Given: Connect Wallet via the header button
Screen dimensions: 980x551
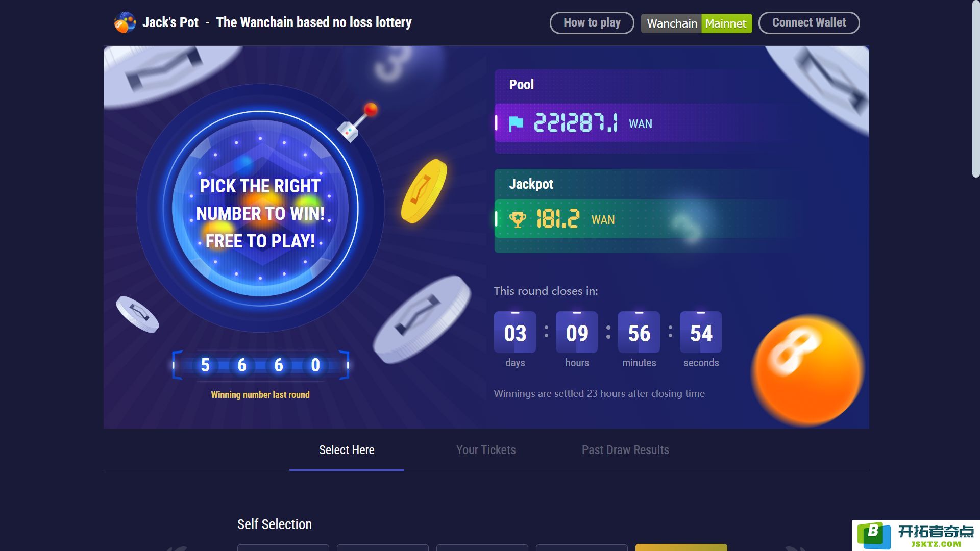Looking at the screenshot, I should [x=809, y=23].
